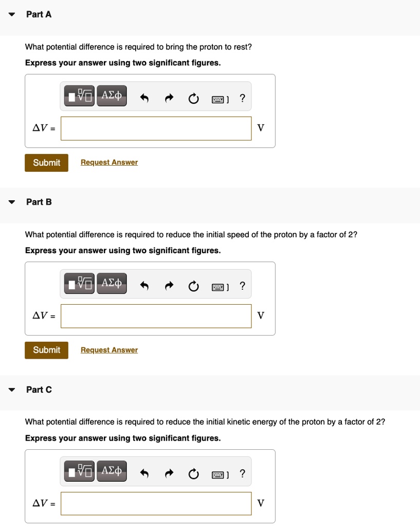This screenshot has height=527, width=420.
Task: Open the math templates palette in Part A
Action: (78, 95)
